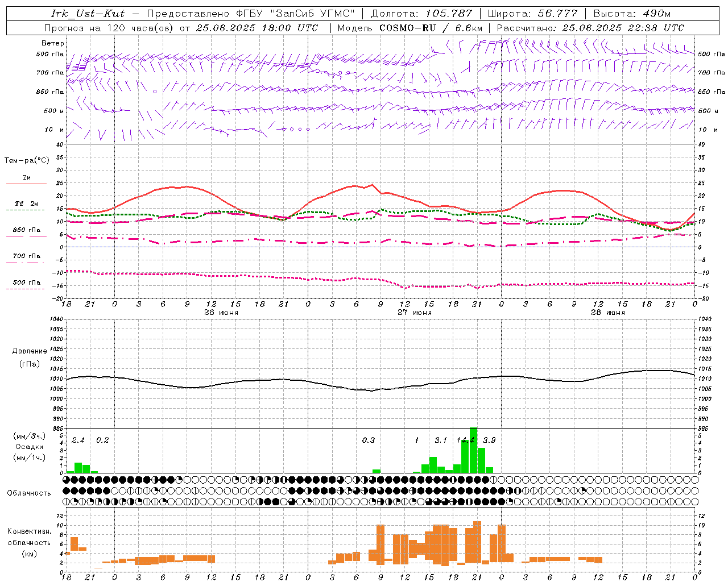The width and height of the screenshot is (728, 582).
Task: Click the Тем-ра(°C) panel label
Action: 27,161
